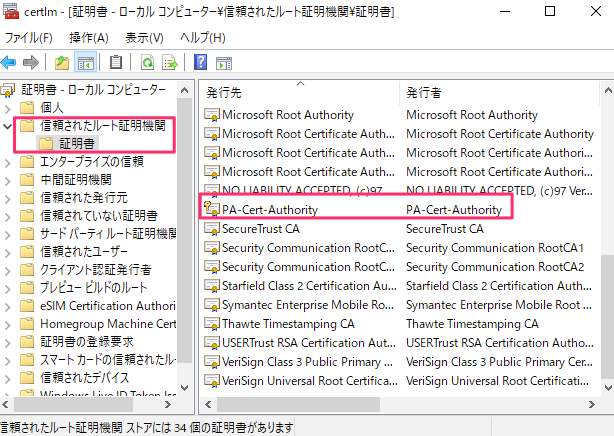Click the certlm app icon in title bar

[11, 11]
